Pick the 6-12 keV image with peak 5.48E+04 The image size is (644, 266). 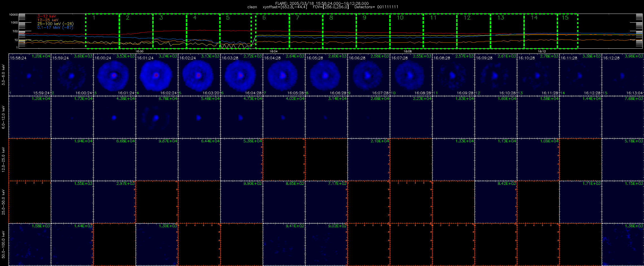tap(199, 117)
